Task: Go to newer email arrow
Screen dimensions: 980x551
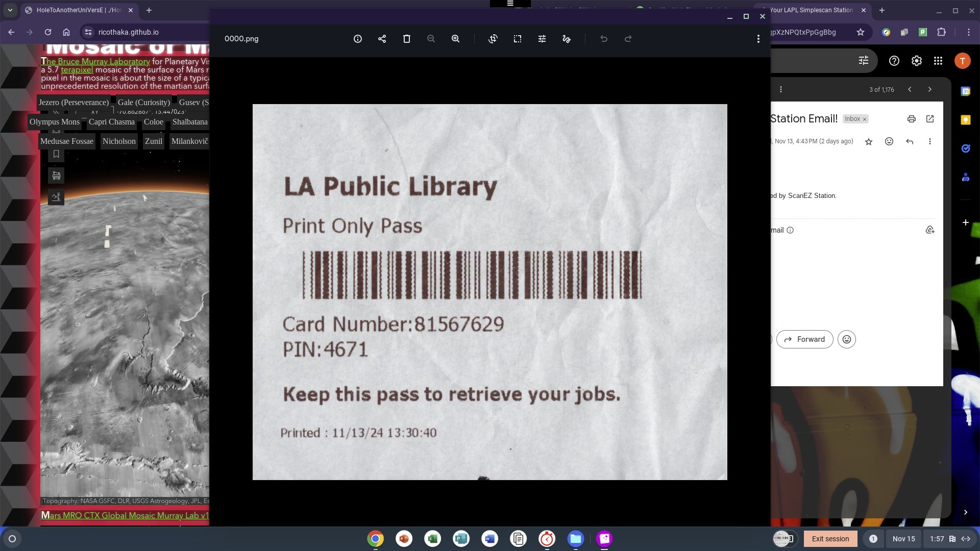Action: pos(910,89)
